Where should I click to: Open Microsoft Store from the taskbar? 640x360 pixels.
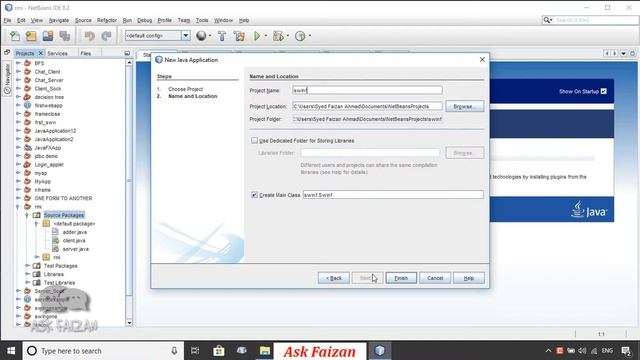219,351
